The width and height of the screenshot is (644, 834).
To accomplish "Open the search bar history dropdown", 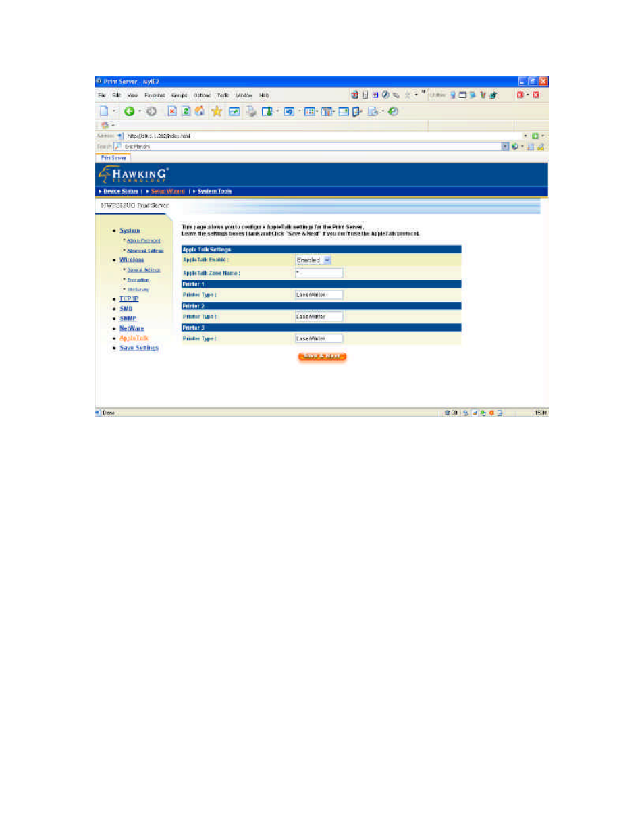I will 505,146.
